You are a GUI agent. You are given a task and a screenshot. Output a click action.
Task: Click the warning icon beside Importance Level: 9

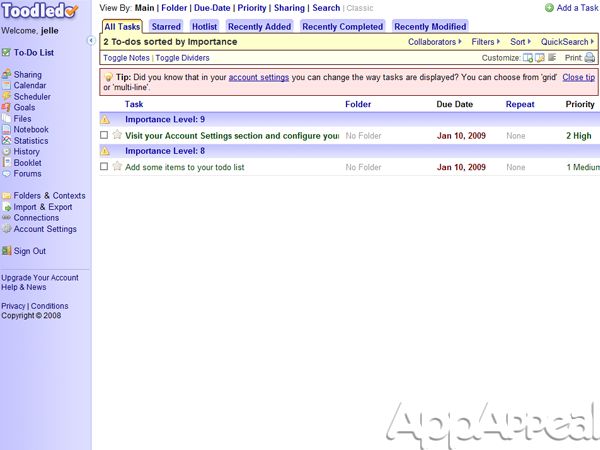tap(105, 120)
